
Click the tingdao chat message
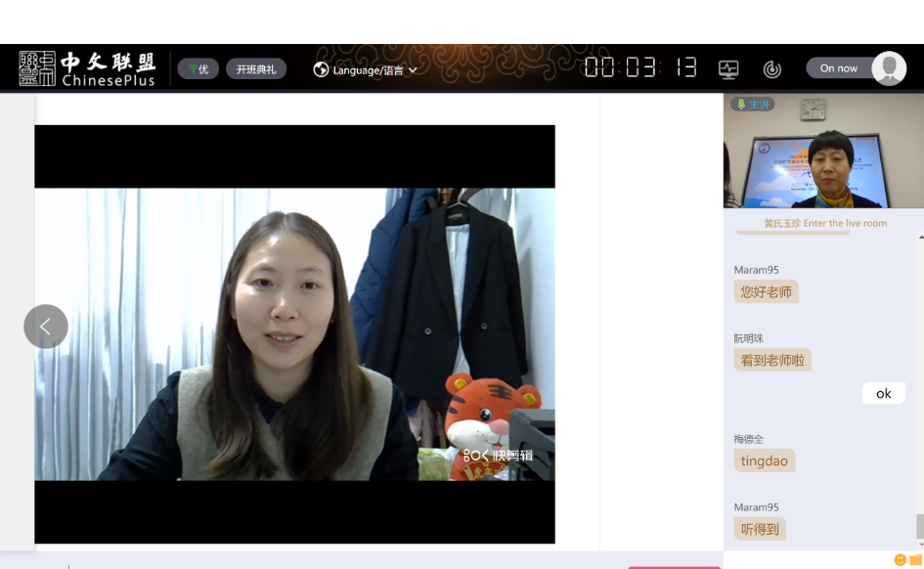(765, 460)
